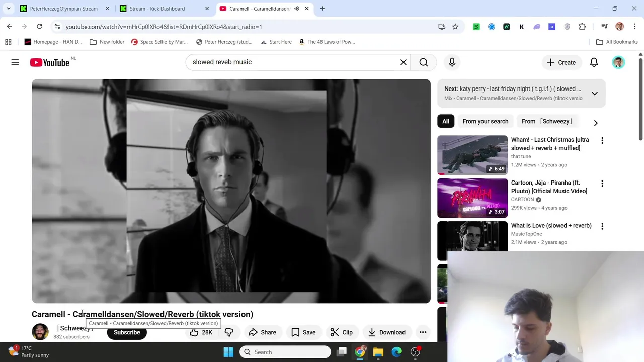644x362 pixels.
Task: Click the install app icon in address bar
Action: [x=442, y=27]
